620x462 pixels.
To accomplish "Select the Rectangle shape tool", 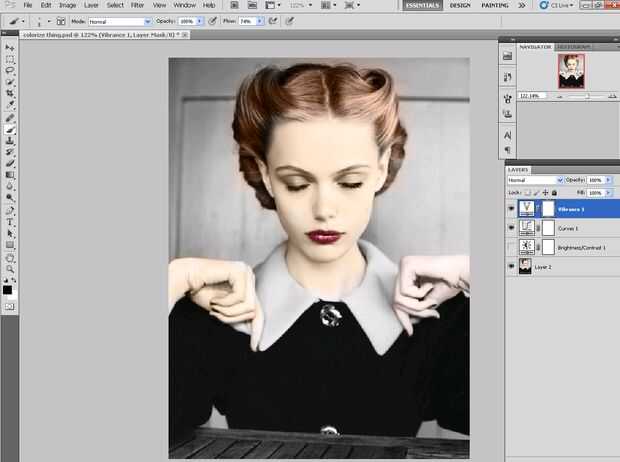I will pos(9,245).
